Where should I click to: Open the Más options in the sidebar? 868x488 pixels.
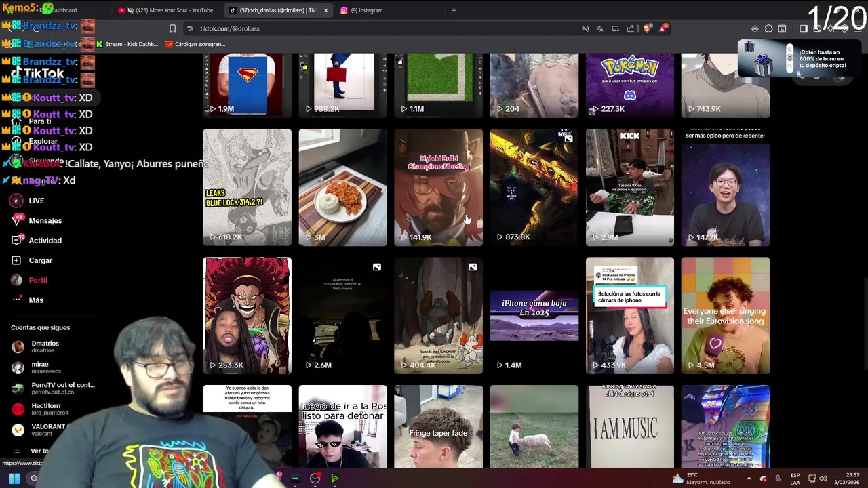pyautogui.click(x=27, y=300)
